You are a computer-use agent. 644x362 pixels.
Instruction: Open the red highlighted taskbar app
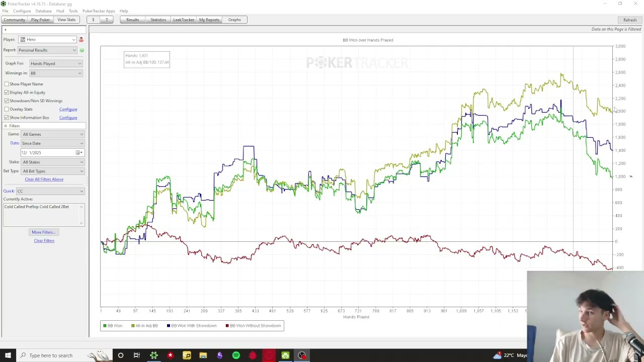click(269, 355)
